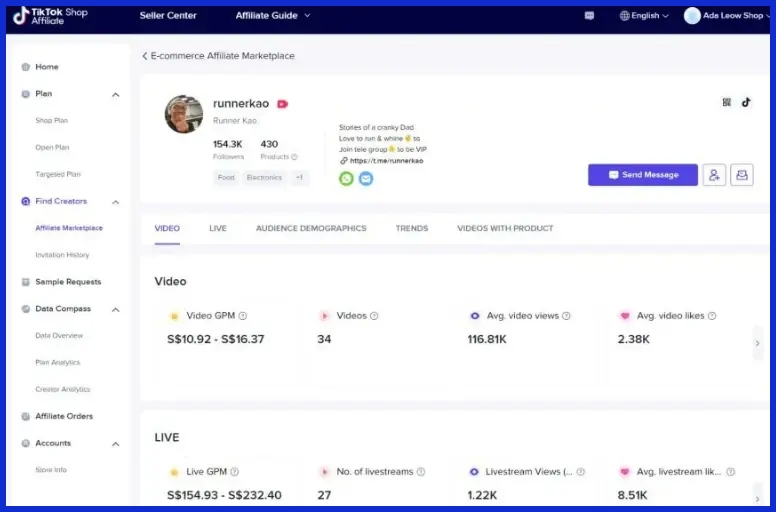The image size is (776, 512).
Task: Click the Home sidebar icon
Action: coord(26,67)
